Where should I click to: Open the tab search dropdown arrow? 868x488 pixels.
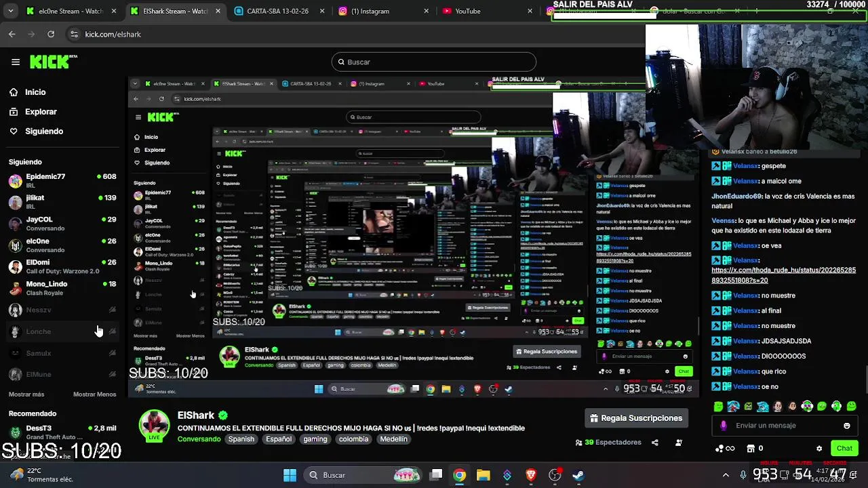[11, 11]
